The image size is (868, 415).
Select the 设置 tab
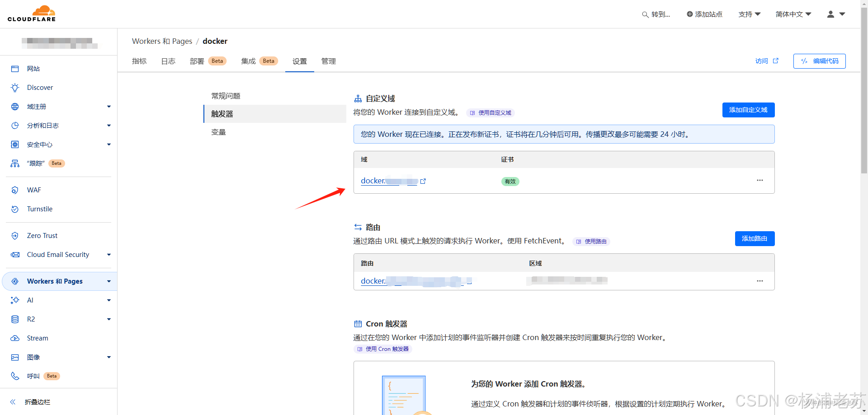point(300,61)
